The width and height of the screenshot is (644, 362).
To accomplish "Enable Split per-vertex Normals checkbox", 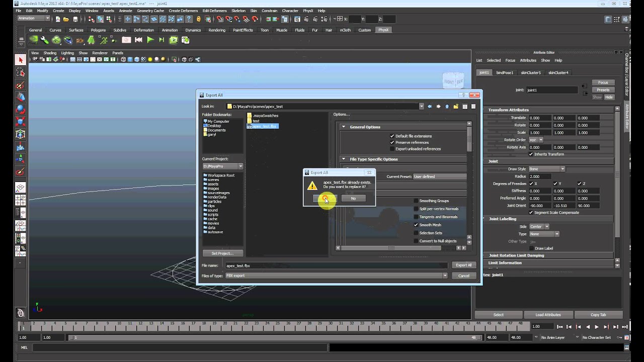I will click(416, 209).
